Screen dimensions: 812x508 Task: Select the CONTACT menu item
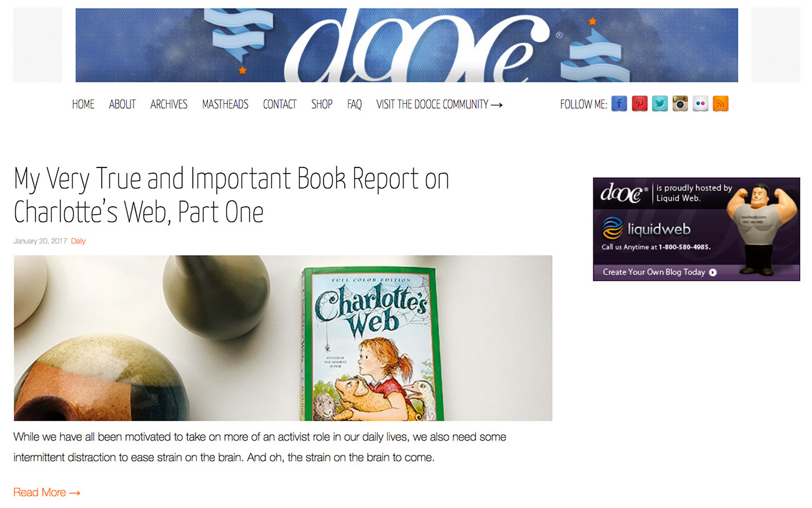pyautogui.click(x=279, y=104)
